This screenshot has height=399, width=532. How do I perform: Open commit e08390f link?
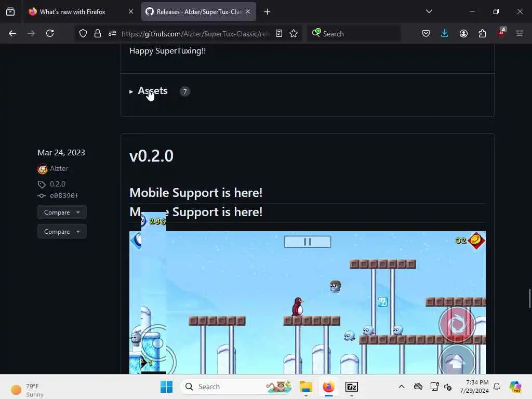64,196
